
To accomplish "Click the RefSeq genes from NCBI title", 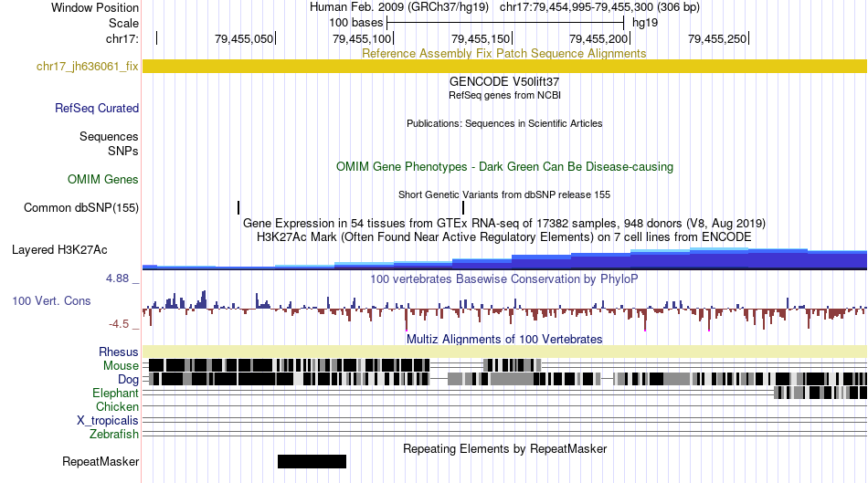I will [x=504, y=95].
